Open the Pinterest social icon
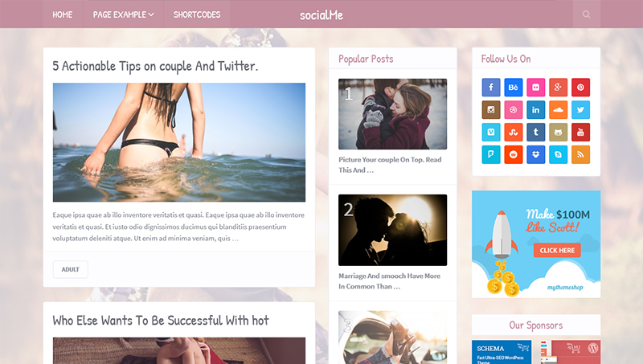643x364 pixels. (x=580, y=88)
